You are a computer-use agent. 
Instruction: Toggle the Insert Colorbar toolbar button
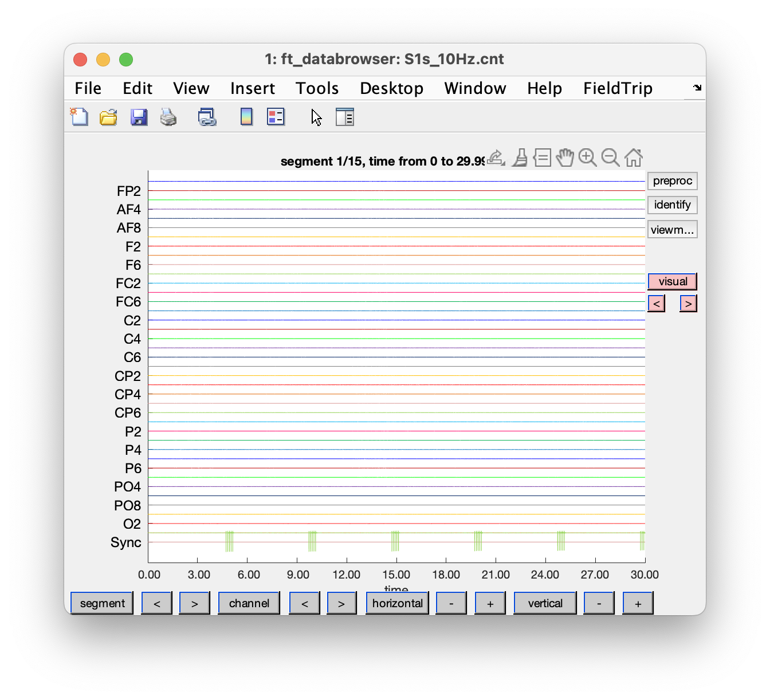pyautogui.click(x=246, y=117)
